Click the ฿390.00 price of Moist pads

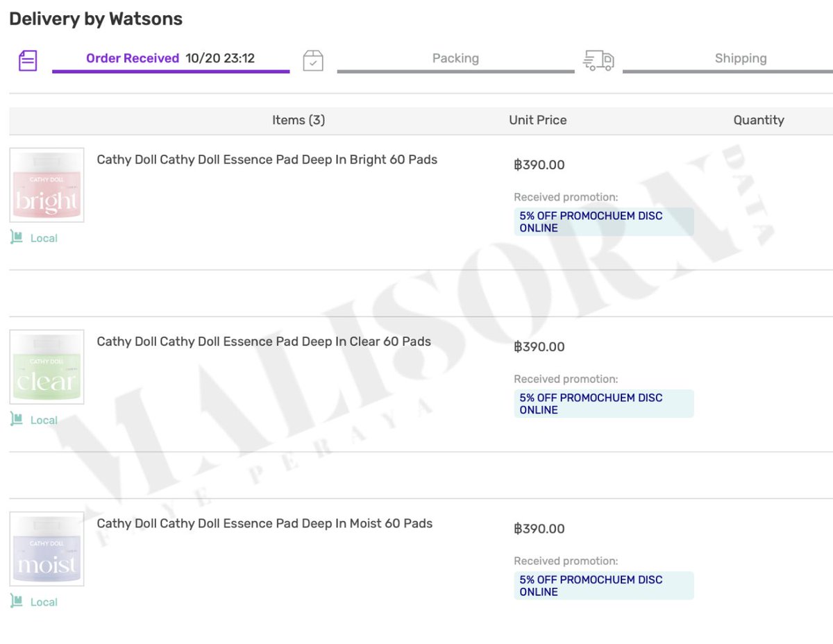click(x=539, y=529)
